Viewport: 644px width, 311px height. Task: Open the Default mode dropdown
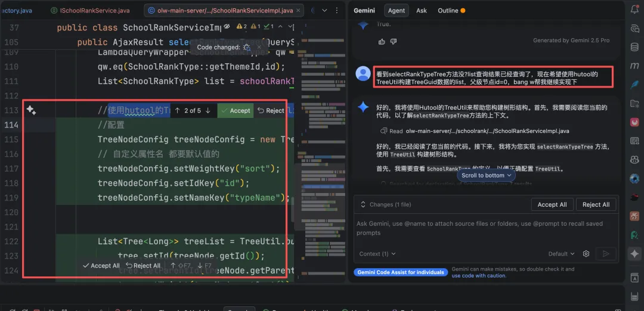tap(561, 254)
